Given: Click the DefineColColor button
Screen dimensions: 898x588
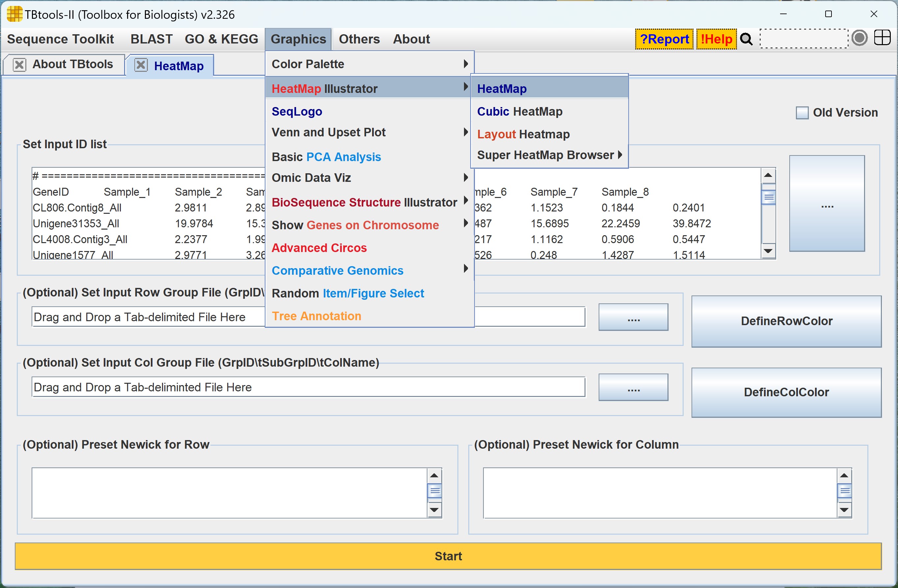Looking at the screenshot, I should (x=786, y=392).
